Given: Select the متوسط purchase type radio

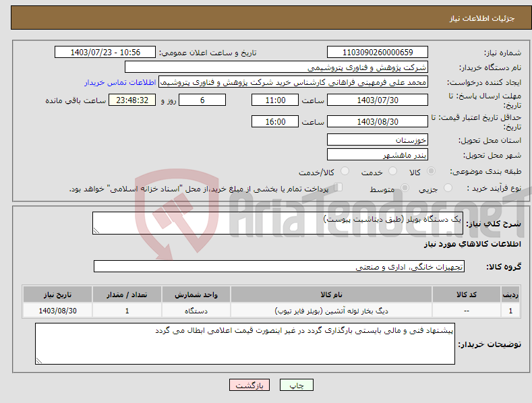Looking at the screenshot, I should 405,187.
